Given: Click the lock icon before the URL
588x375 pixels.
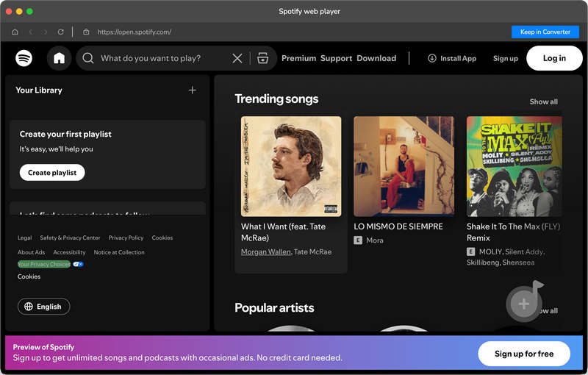Looking at the screenshot, I should [x=86, y=32].
